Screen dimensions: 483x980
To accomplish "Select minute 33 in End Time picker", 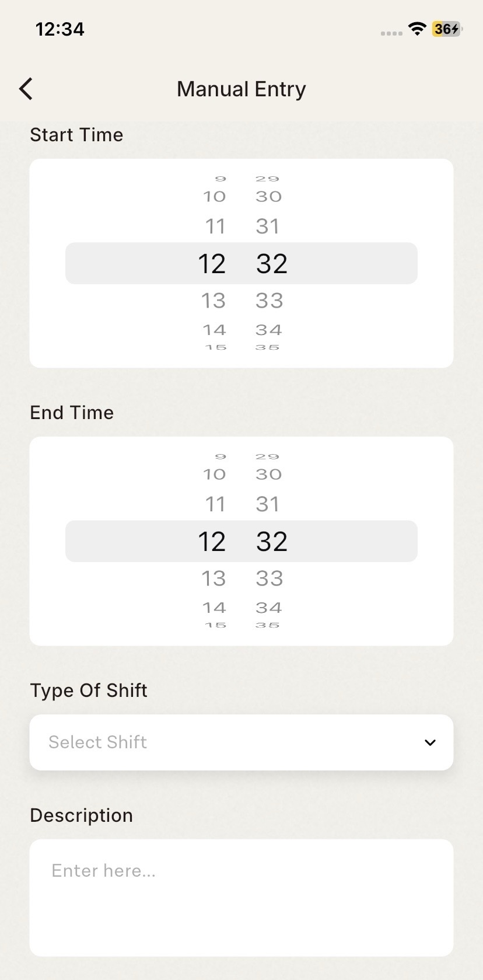I will tap(269, 578).
